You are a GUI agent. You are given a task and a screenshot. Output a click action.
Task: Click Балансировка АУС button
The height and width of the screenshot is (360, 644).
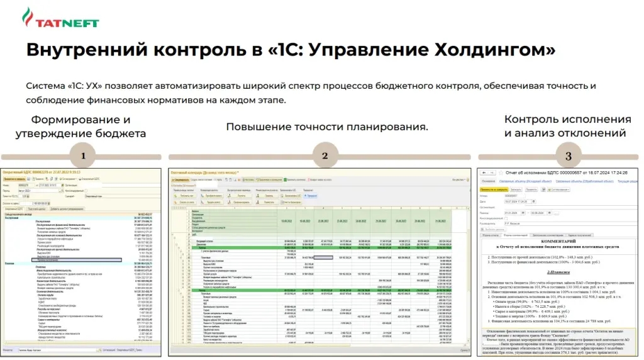291,196
